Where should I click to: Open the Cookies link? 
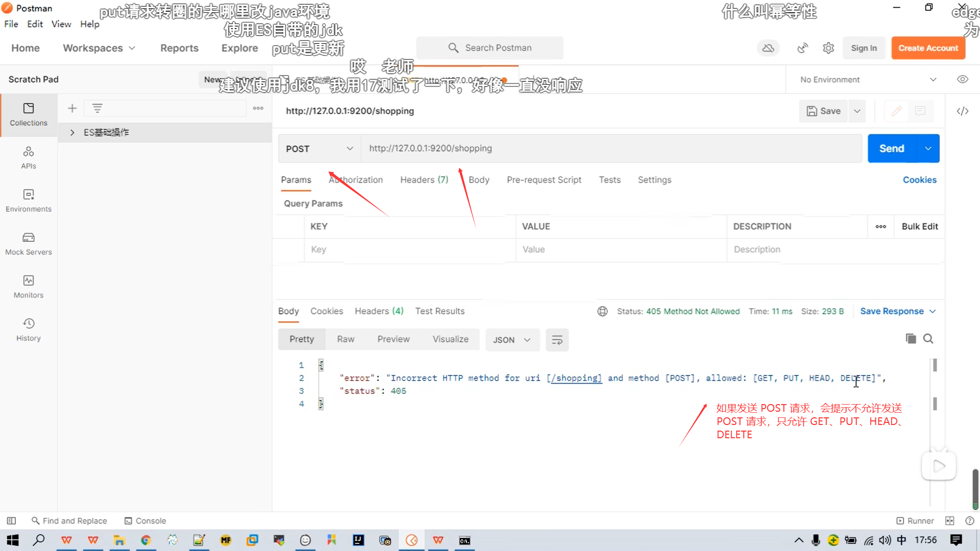click(919, 180)
